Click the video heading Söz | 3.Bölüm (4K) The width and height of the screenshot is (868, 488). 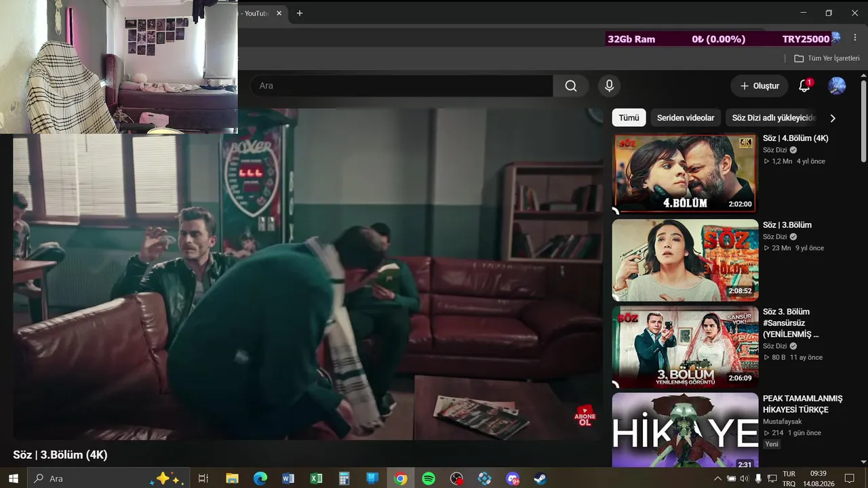(x=60, y=455)
